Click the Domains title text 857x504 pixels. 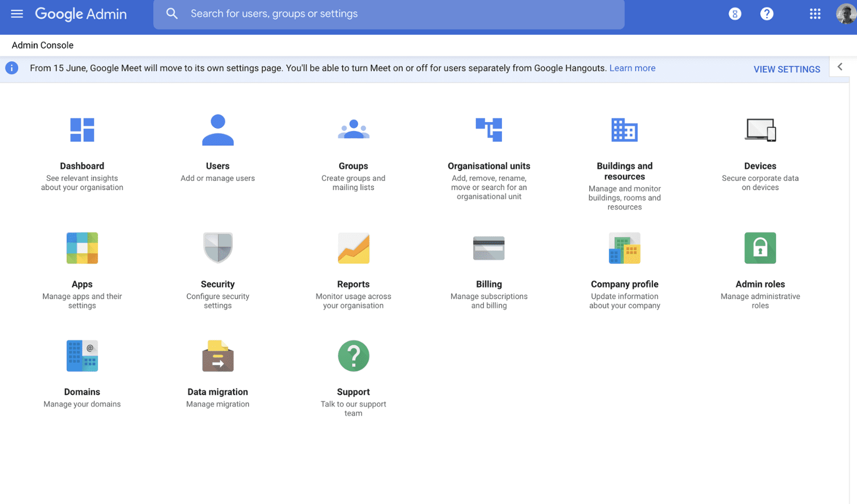[x=82, y=392]
